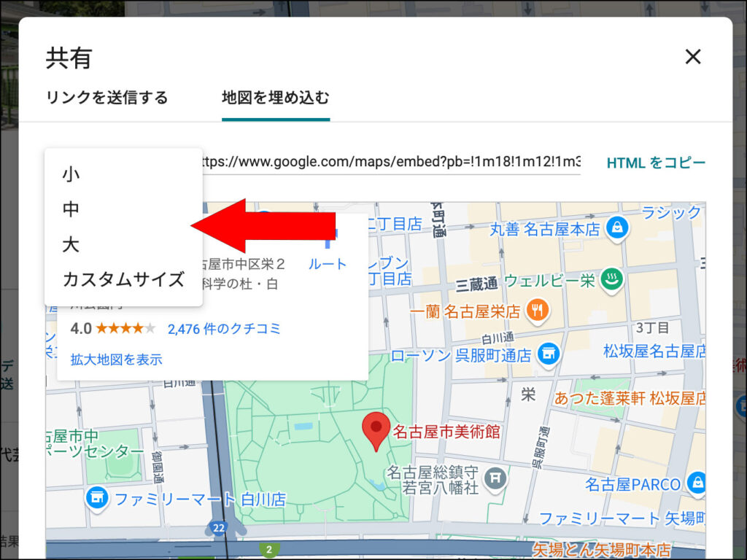Click the red 名古屋市美術館 map pin
This screenshot has width=747, height=560.
[376, 431]
